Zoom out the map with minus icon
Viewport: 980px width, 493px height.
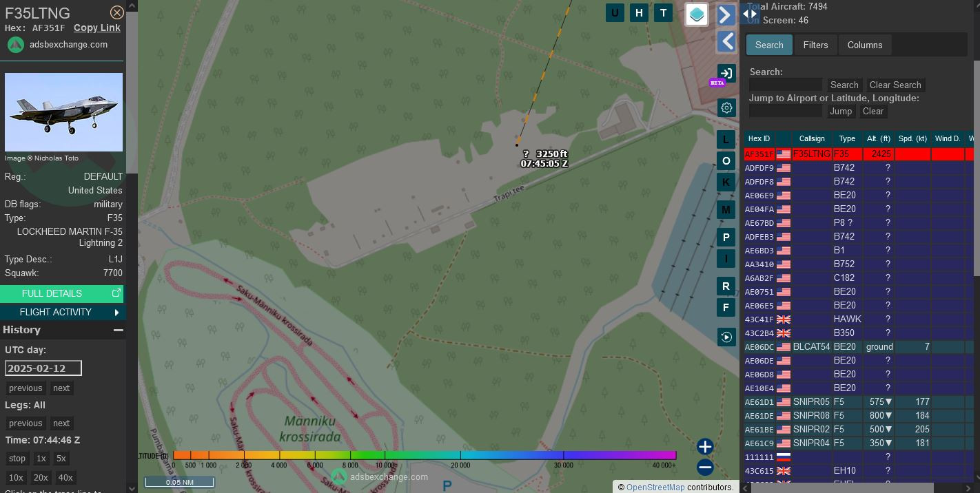[704, 468]
